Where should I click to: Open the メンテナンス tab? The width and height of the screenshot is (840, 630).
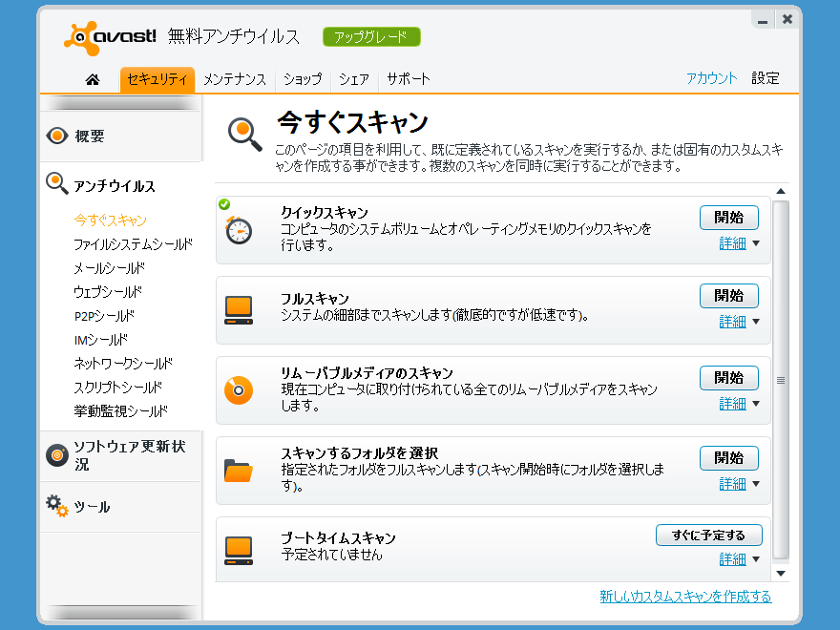235,80
